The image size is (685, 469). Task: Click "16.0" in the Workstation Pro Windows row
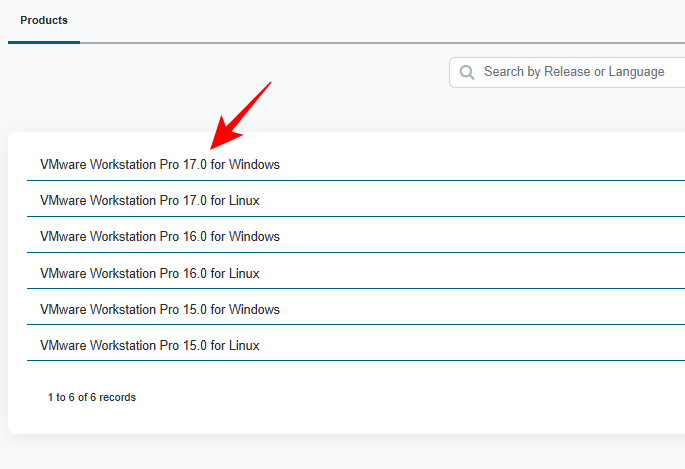click(194, 236)
